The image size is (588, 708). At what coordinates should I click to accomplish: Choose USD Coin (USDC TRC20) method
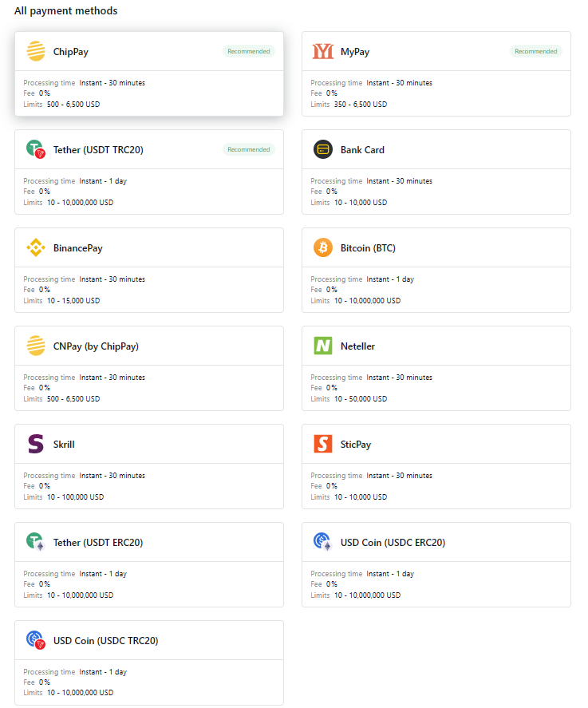click(x=149, y=663)
